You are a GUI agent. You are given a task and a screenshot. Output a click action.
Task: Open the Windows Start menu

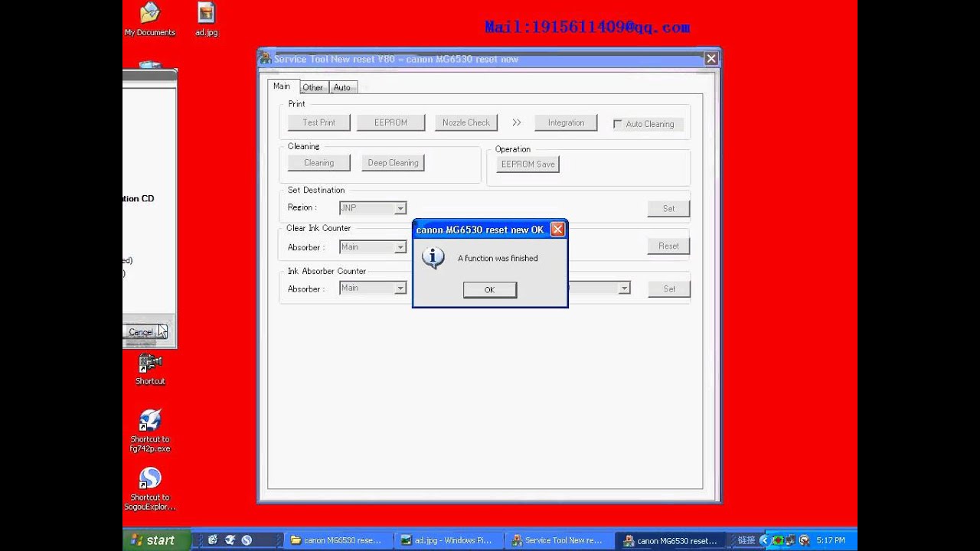coord(157,540)
